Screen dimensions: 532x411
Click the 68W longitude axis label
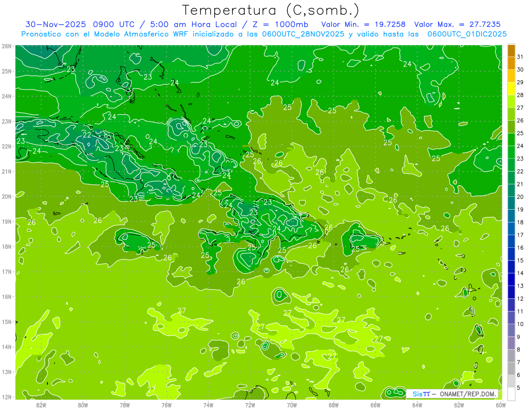pyautogui.click(x=334, y=405)
